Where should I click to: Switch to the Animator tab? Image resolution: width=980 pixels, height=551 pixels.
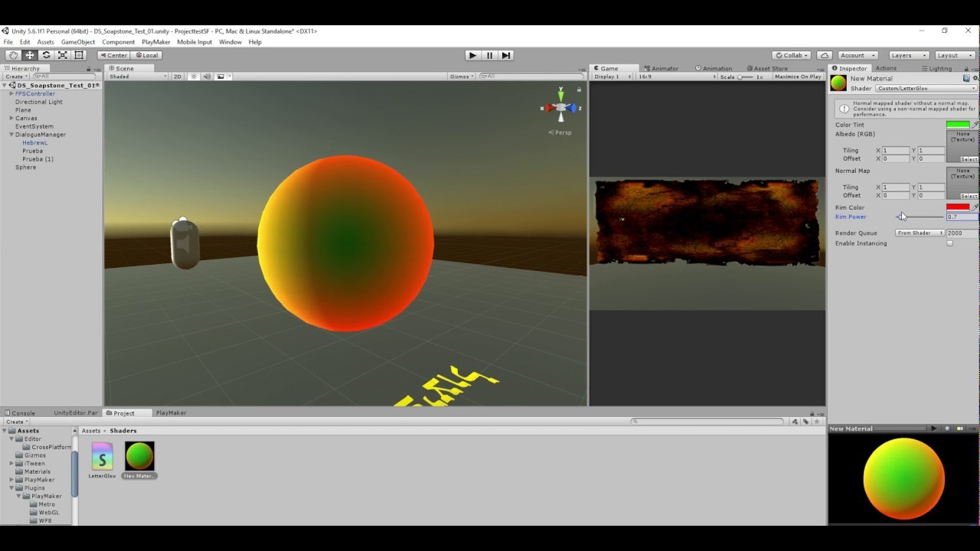(x=661, y=68)
